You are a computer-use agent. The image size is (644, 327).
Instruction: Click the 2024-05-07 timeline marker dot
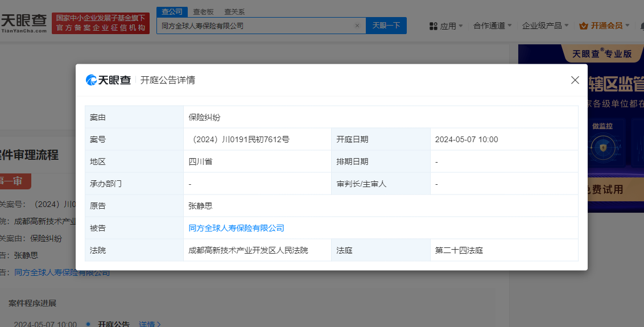point(88,324)
